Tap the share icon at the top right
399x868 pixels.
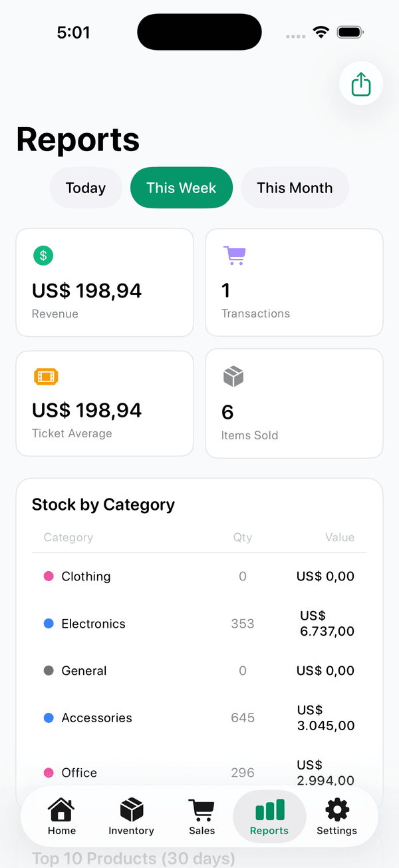click(361, 83)
